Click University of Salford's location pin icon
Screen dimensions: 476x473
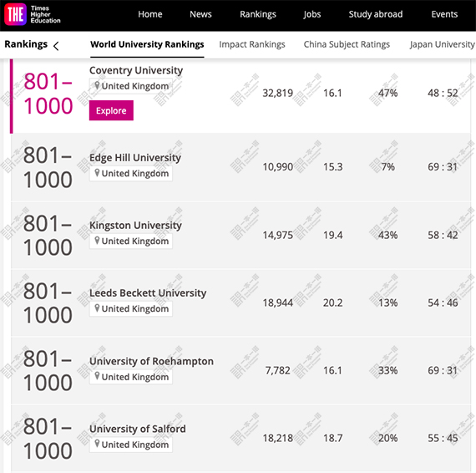click(97, 444)
